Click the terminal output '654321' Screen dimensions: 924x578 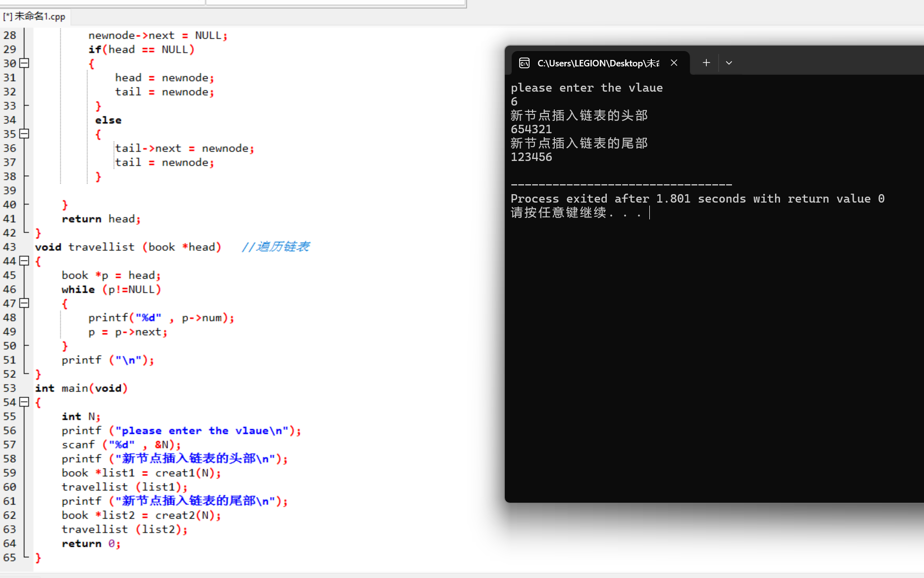[x=531, y=129]
